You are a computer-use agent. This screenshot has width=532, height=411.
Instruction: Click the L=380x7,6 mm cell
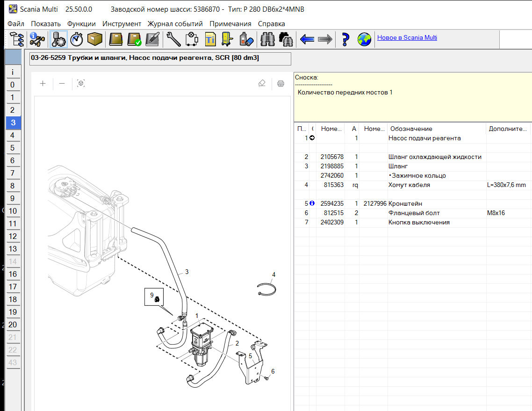(506, 185)
